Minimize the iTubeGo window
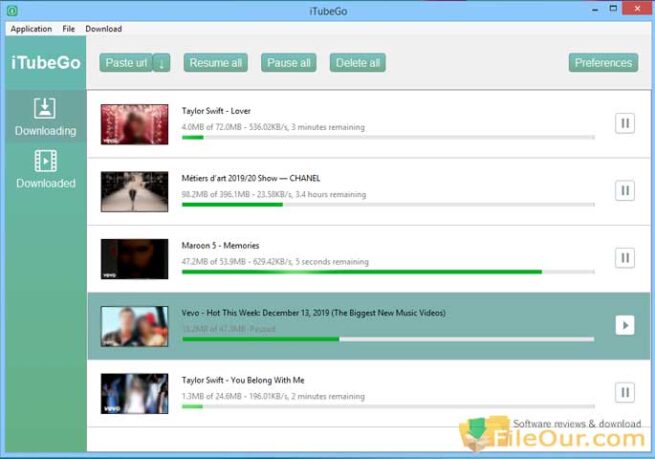The width and height of the screenshot is (655, 459). (x=595, y=10)
